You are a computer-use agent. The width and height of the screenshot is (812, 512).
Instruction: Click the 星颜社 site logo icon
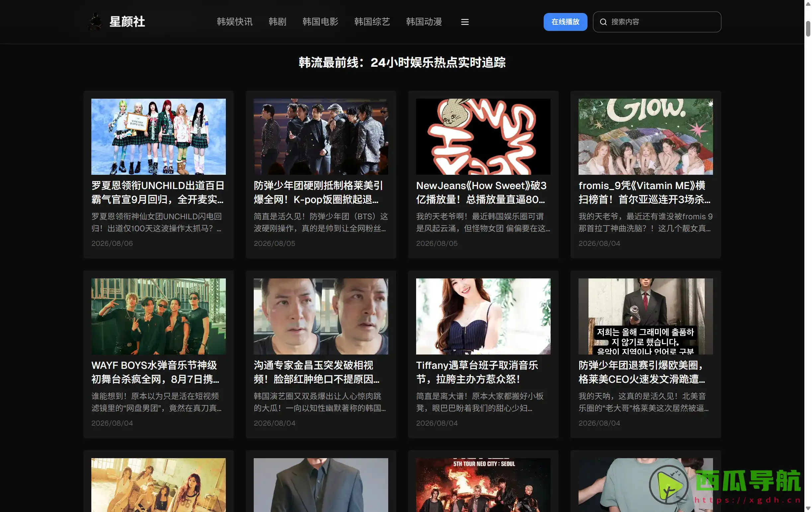[x=95, y=22]
